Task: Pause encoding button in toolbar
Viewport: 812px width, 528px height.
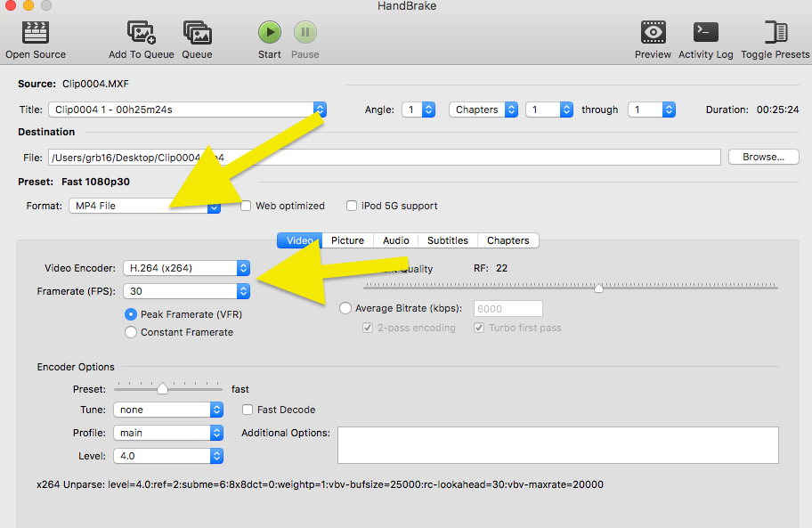Action: (x=305, y=32)
